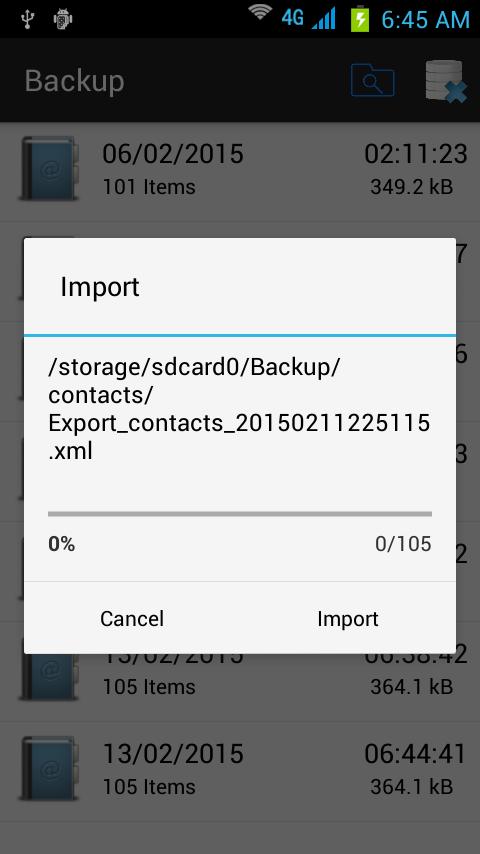Viewport: 480px width, 854px height.
Task: Tap the battery charging icon
Action: [x=360, y=19]
